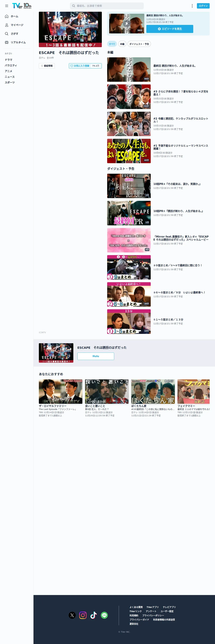Image resolution: width=215 pixels, height=644 pixels.
Task: Open 10話PR① 最終回PR thumbnail
Action: (x=129, y=213)
